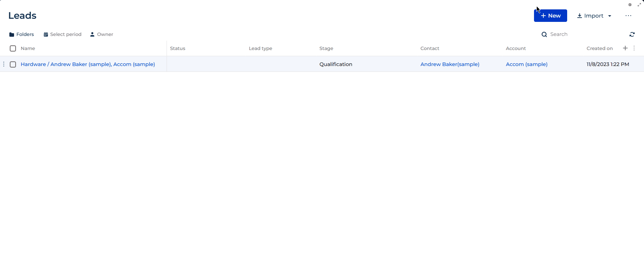Open the Hardware / Andrew Baker lead link

click(88, 64)
